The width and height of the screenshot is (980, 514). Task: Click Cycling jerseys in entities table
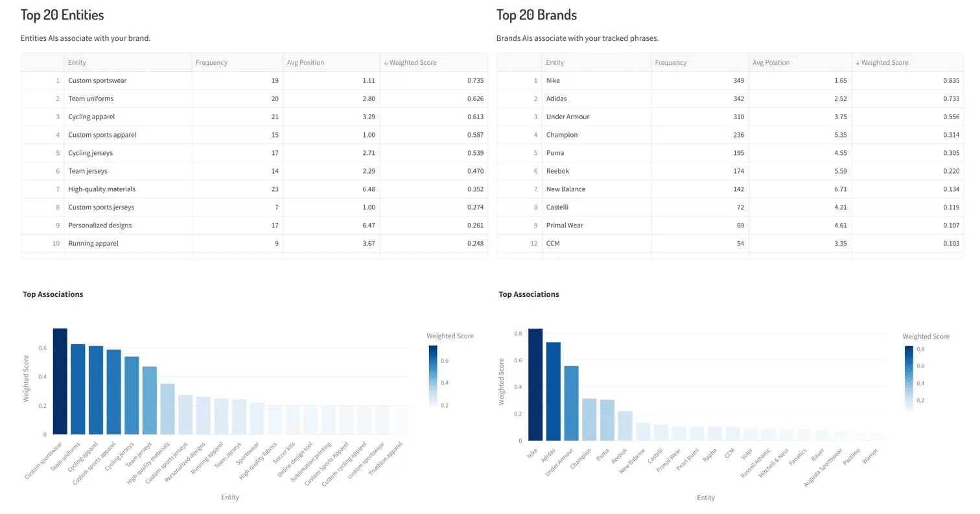(x=128, y=153)
